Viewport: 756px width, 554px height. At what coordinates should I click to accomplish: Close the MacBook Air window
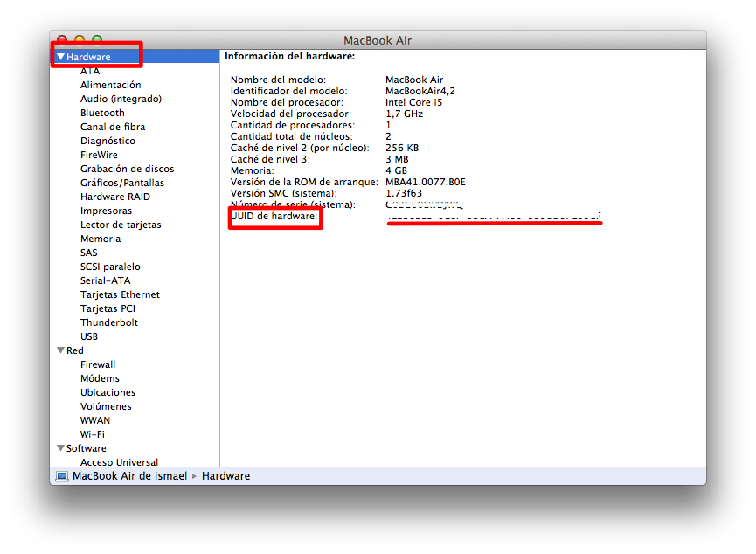62,39
